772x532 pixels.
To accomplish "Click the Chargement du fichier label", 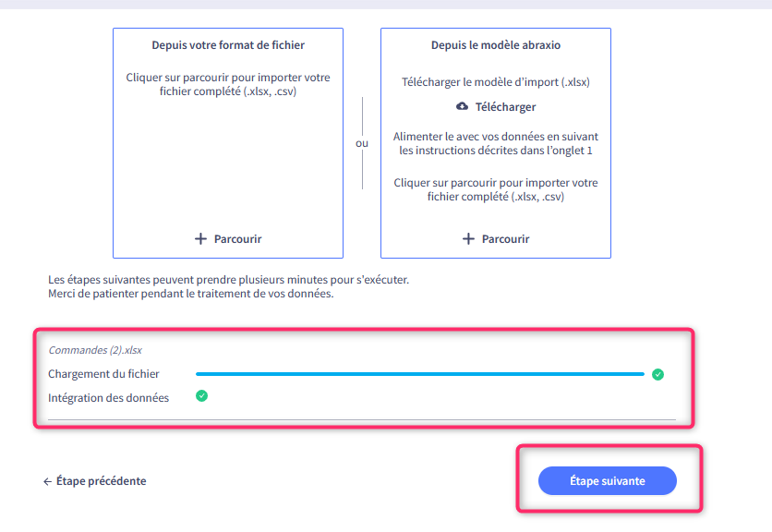I will (103, 374).
